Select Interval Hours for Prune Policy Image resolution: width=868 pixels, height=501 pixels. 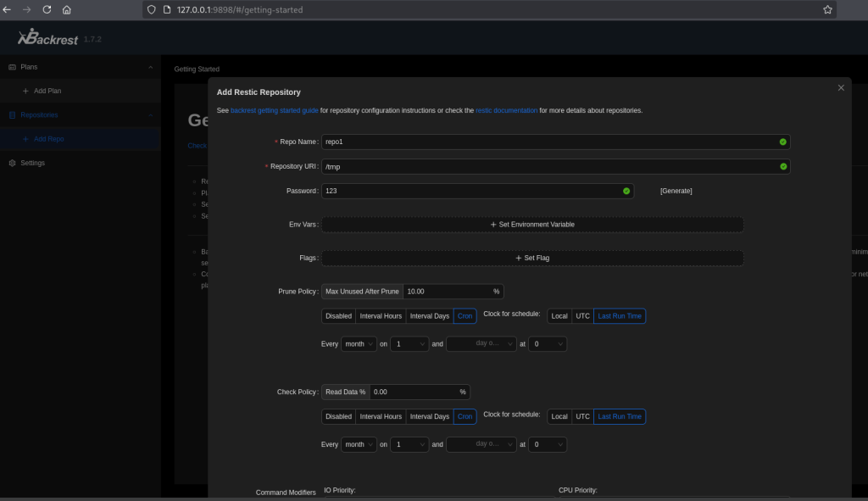[381, 316]
